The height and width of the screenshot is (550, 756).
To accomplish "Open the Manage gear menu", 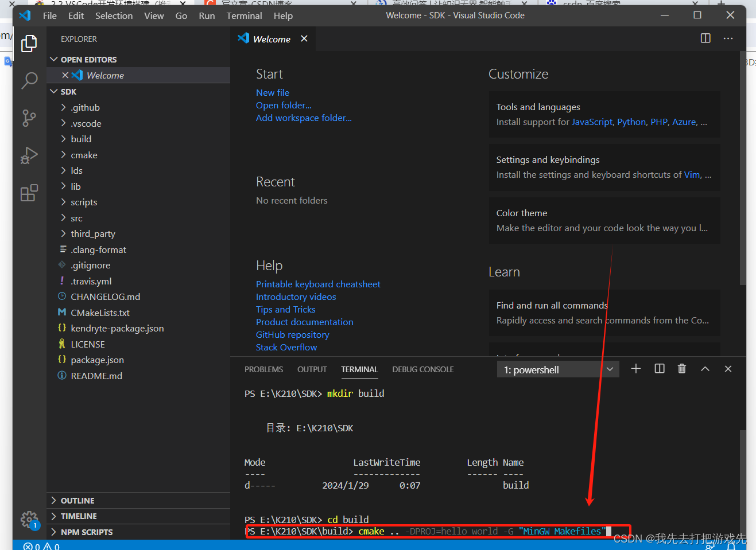I will coord(29,520).
